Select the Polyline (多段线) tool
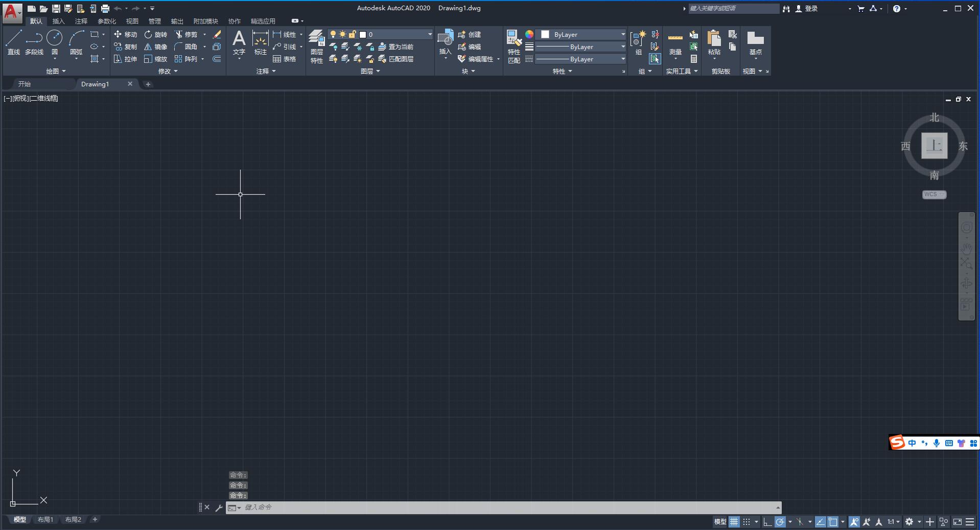This screenshot has width=980, height=530. pyautogui.click(x=34, y=42)
